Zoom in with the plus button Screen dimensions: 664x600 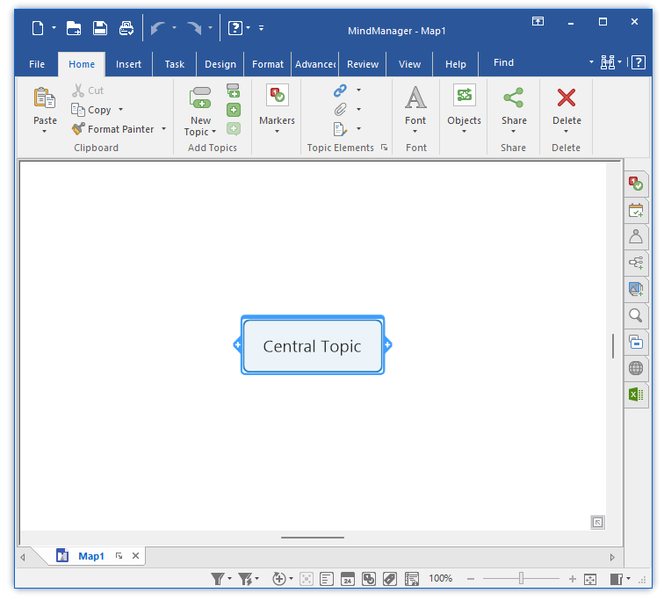[x=572, y=579]
